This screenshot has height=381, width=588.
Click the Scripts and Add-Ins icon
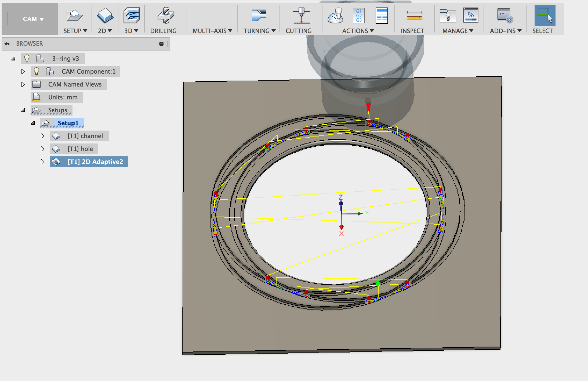click(x=505, y=15)
